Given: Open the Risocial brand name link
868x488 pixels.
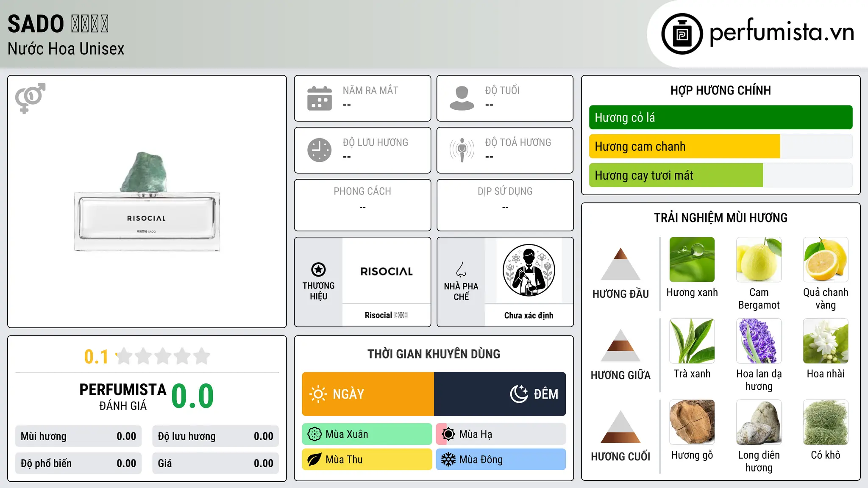Looking at the screenshot, I should [x=386, y=315].
